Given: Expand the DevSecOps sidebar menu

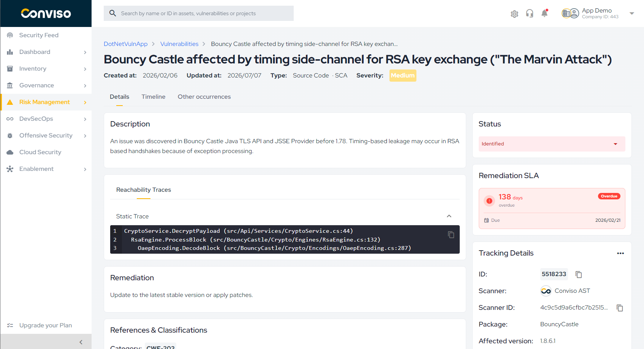Looking at the screenshot, I should (46, 119).
